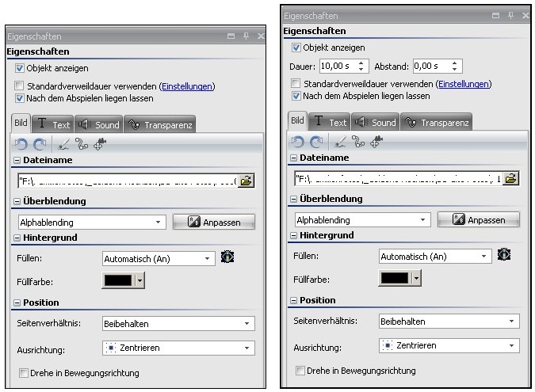The height and width of the screenshot is (392, 535).
Task: Check 'Drehe in Bewegungsrichtung' in left panel
Action: tap(24, 373)
